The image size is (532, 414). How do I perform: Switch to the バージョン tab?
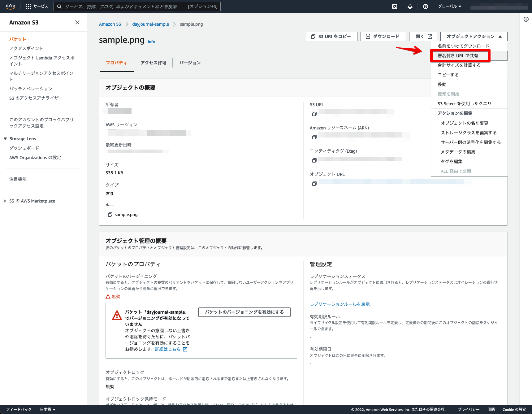point(190,63)
